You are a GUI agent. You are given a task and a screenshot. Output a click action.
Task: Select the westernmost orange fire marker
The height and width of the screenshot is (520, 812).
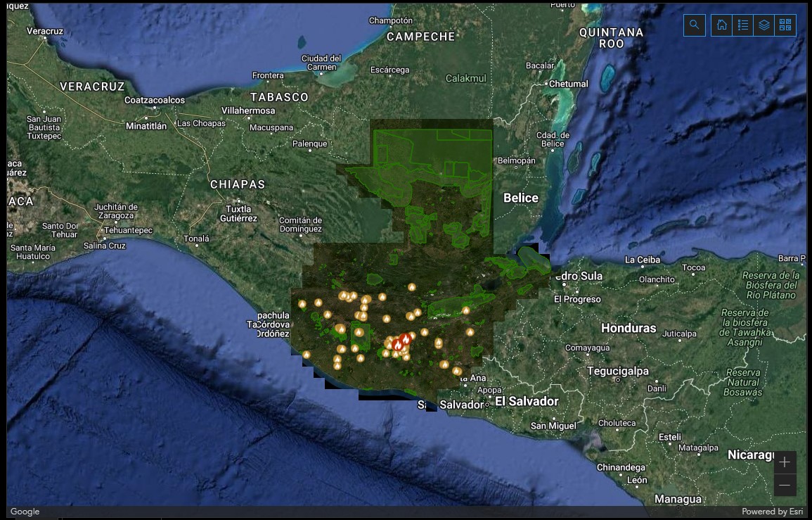pos(302,304)
